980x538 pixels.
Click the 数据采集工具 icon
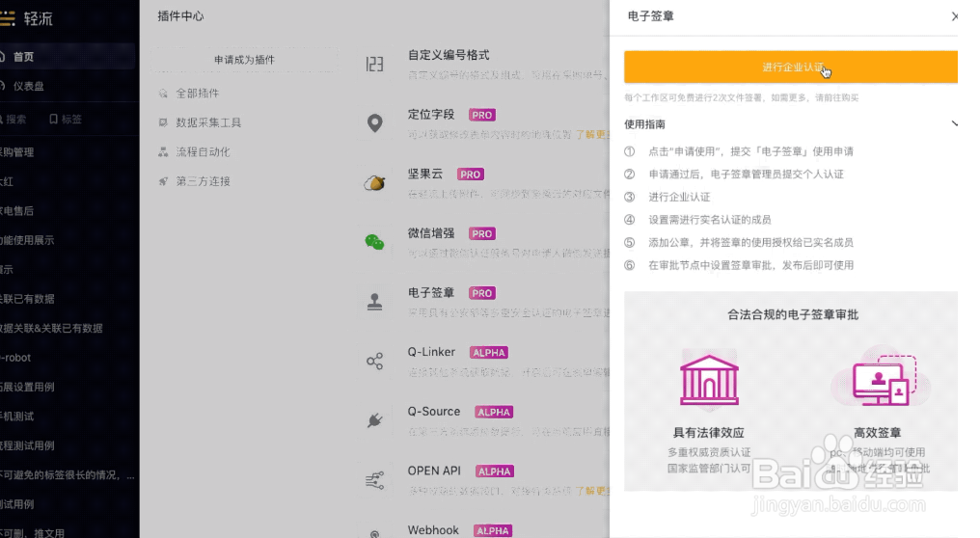click(x=163, y=122)
